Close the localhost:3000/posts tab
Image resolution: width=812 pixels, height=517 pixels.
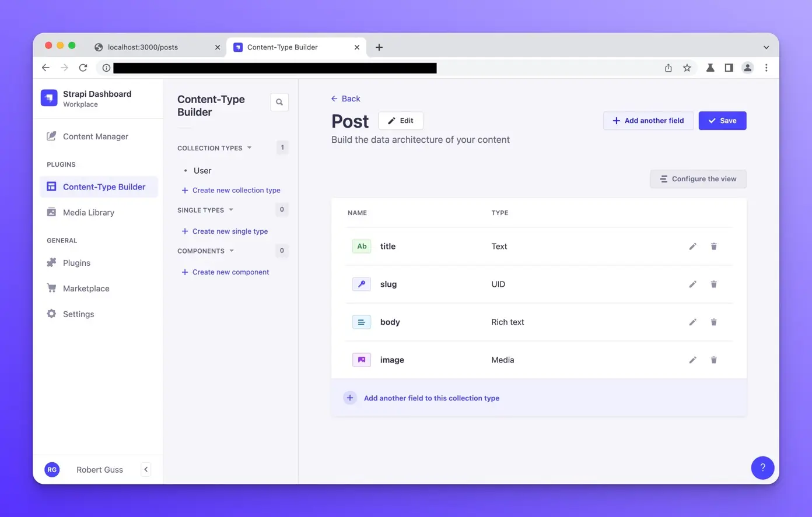coord(218,47)
